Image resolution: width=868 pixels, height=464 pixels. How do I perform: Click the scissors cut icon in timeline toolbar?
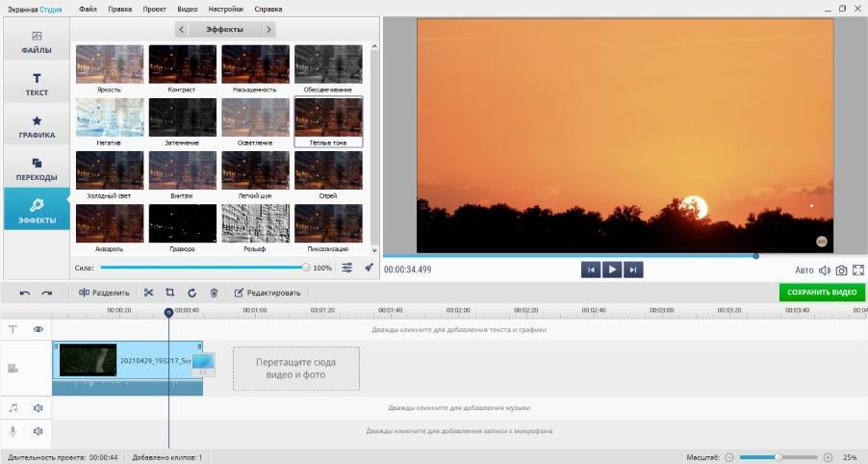(x=148, y=293)
